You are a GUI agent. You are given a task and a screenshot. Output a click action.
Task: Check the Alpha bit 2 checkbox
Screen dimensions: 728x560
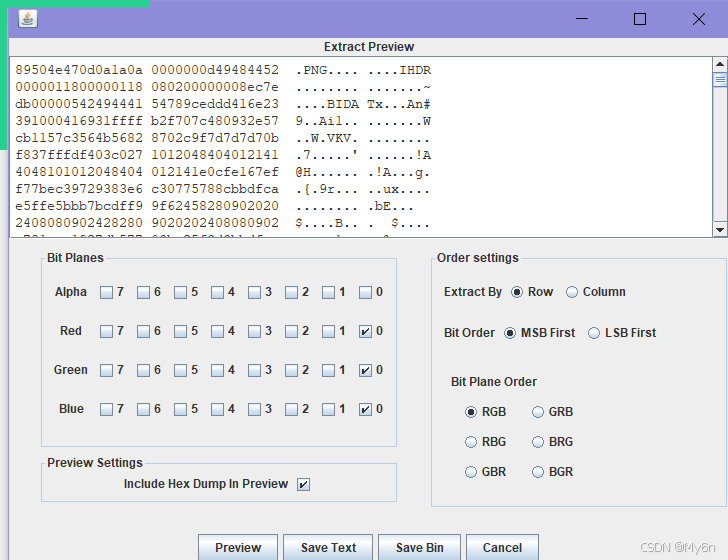point(292,292)
